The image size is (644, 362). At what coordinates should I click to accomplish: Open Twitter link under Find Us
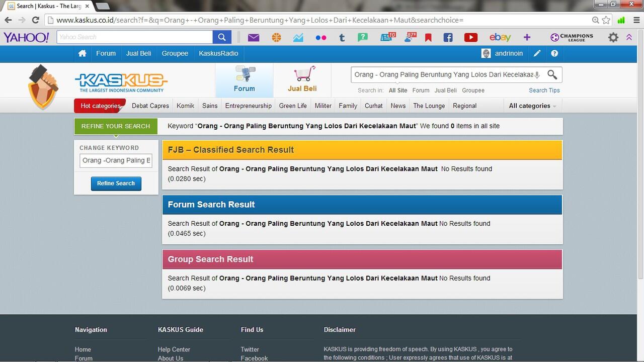(x=250, y=349)
